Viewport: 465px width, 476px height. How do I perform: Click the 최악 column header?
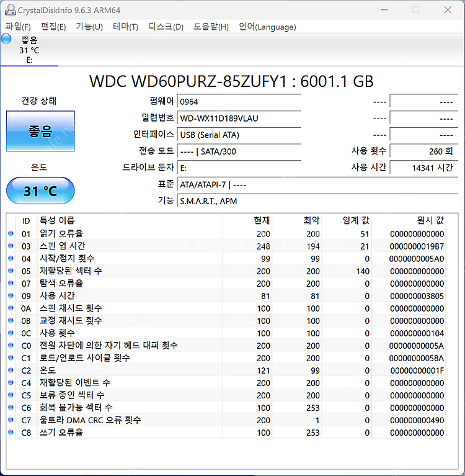pos(296,221)
